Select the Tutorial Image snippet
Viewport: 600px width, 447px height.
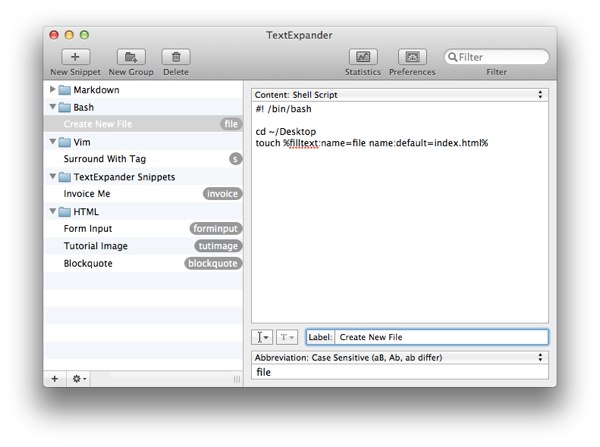(x=143, y=246)
